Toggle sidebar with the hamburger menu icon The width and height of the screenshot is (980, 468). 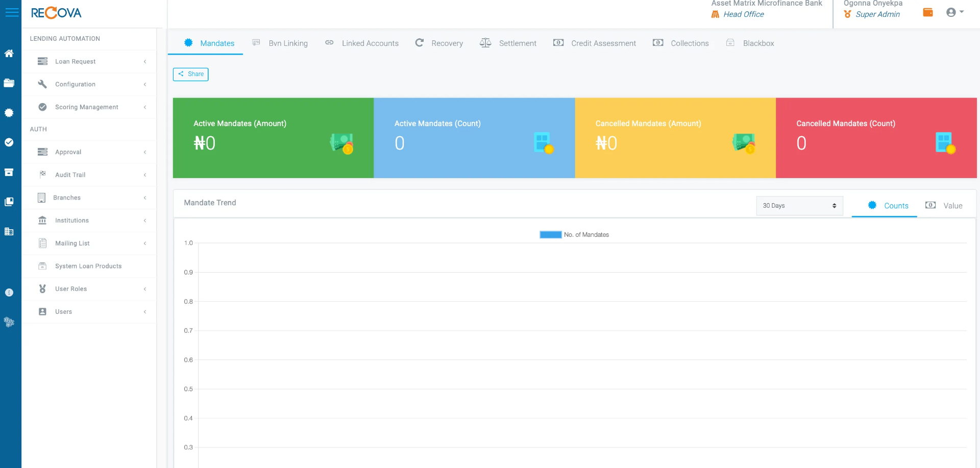[x=12, y=12]
